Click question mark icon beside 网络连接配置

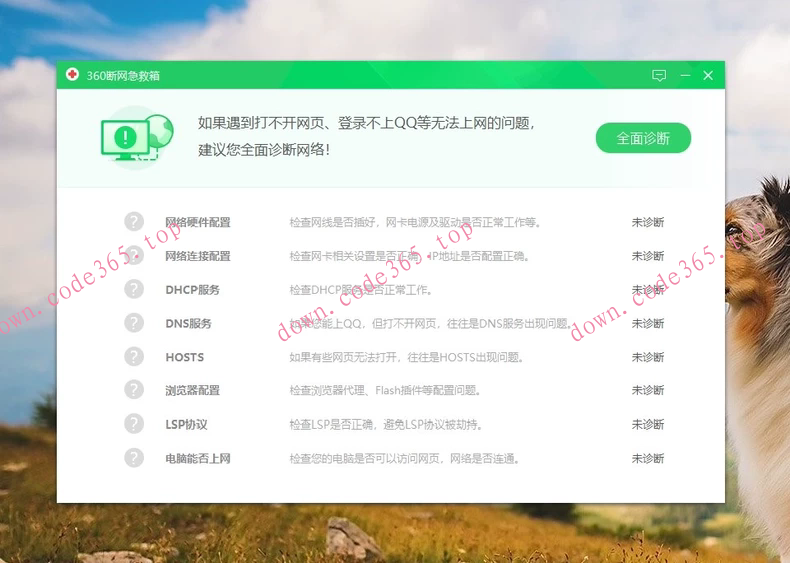134,255
